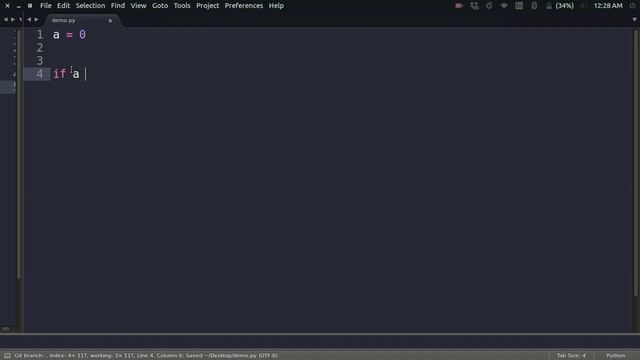Open the View menu

point(138,6)
